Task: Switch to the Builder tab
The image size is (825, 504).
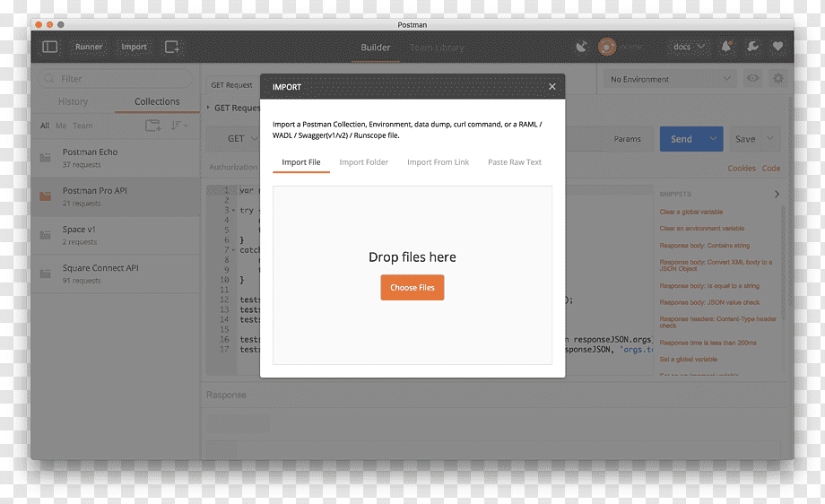Action: click(x=376, y=48)
